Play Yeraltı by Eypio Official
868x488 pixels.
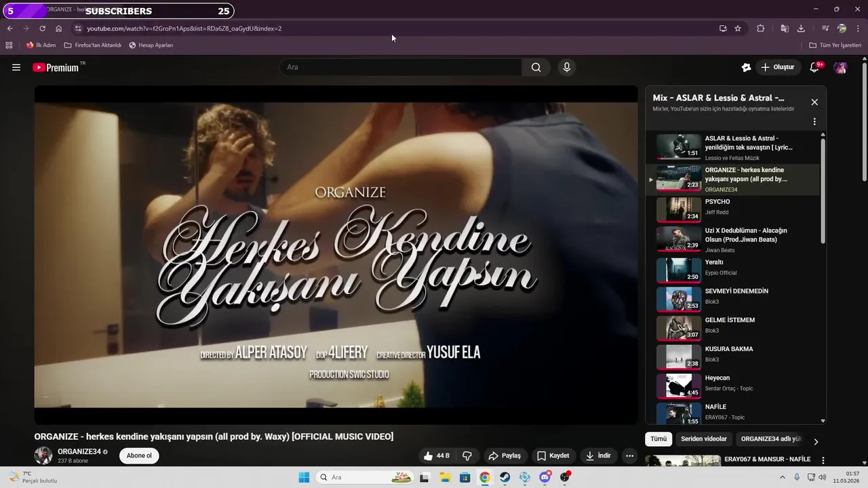[732, 269]
